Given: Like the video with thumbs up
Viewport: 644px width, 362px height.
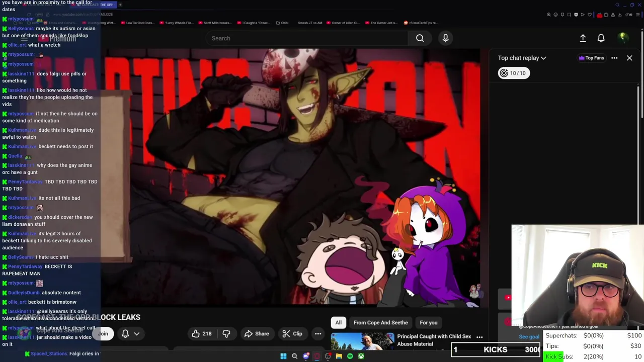Looking at the screenshot, I should pyautogui.click(x=201, y=333).
